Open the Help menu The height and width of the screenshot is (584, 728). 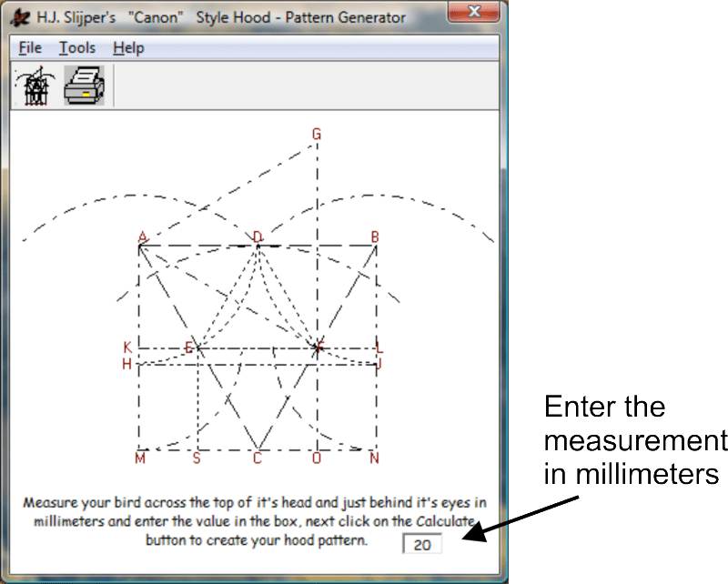pyautogui.click(x=128, y=48)
